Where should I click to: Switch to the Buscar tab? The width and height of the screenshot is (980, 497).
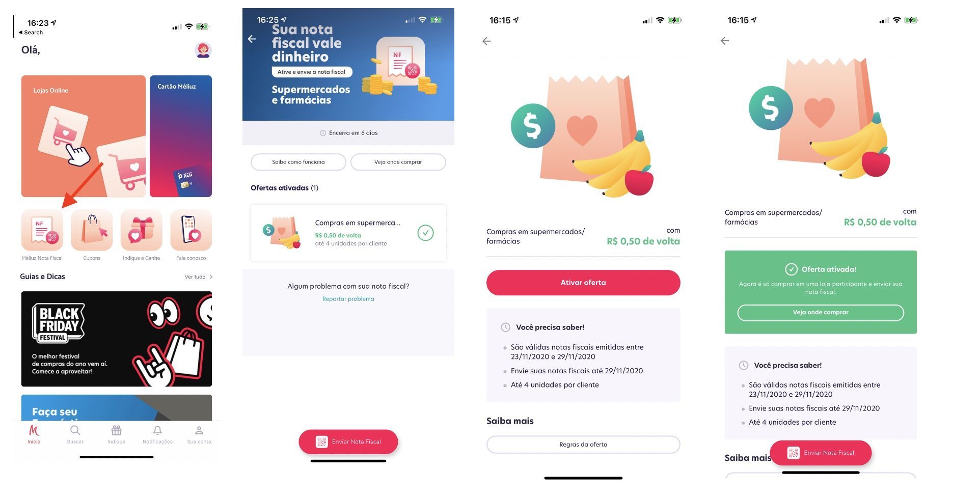75,434
